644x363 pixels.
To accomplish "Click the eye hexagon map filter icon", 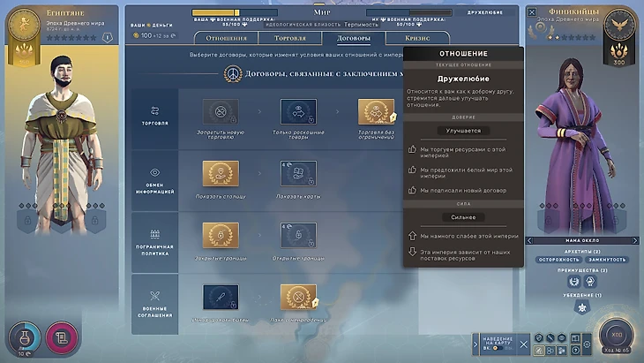I will (x=561, y=338).
